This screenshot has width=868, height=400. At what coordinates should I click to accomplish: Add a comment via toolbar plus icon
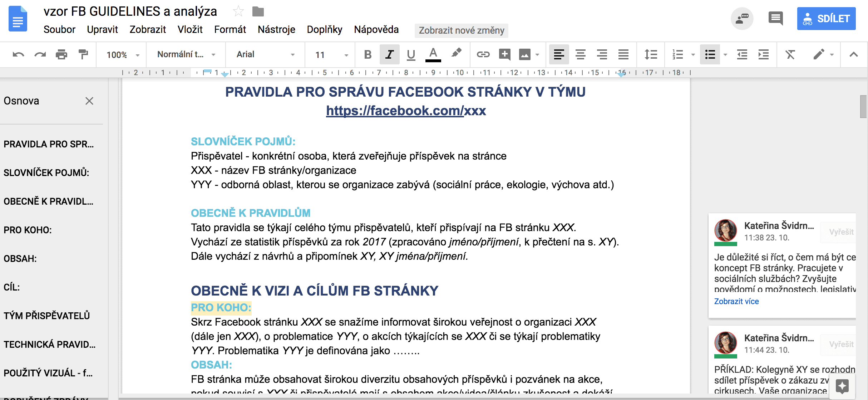(x=504, y=54)
